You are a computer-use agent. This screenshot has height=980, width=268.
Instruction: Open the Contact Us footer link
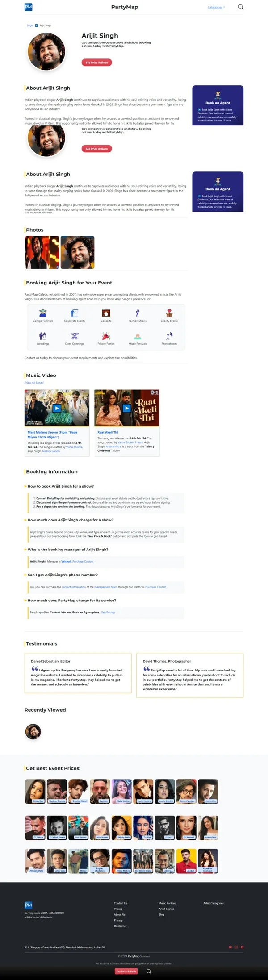[121, 903]
